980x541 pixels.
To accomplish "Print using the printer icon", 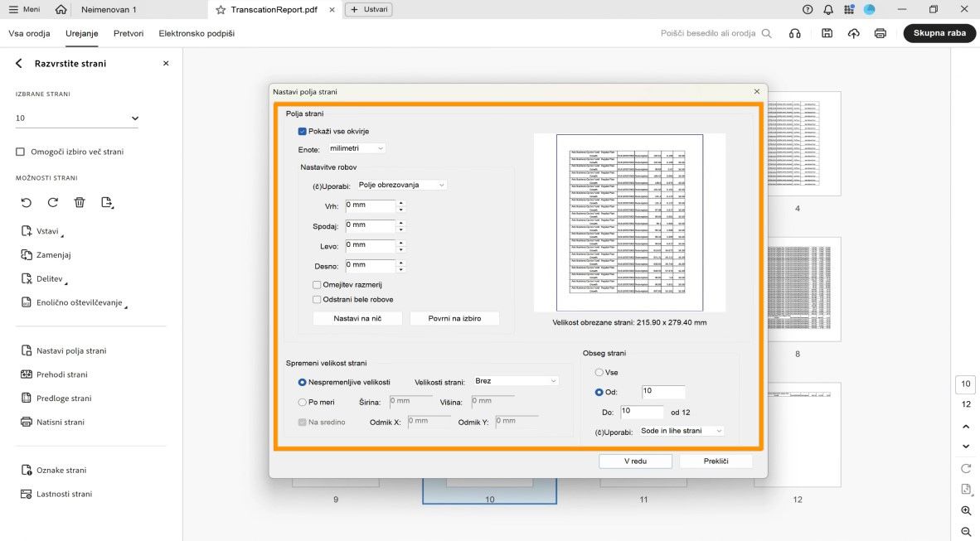I will [x=880, y=33].
